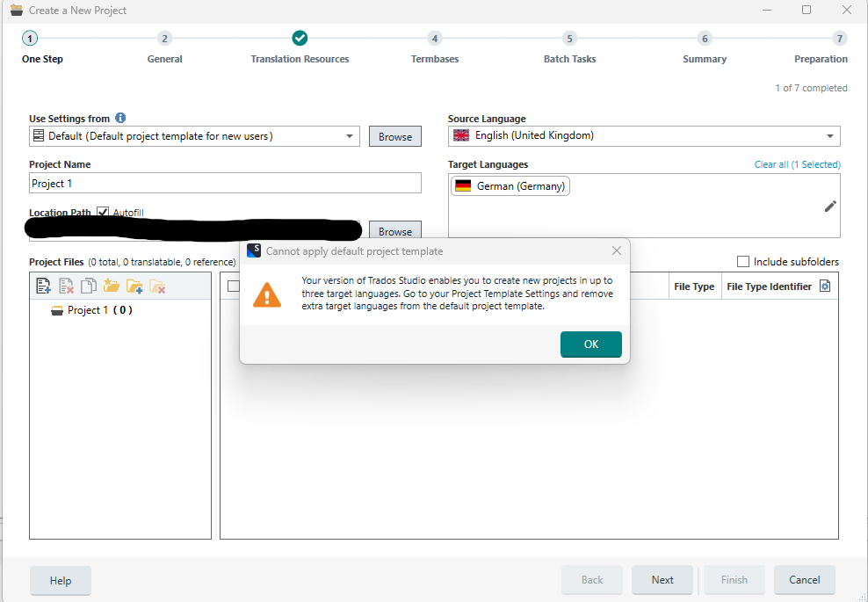Click the Add Files icon in Project Files toolbar
The height and width of the screenshot is (602, 868).
point(43,286)
